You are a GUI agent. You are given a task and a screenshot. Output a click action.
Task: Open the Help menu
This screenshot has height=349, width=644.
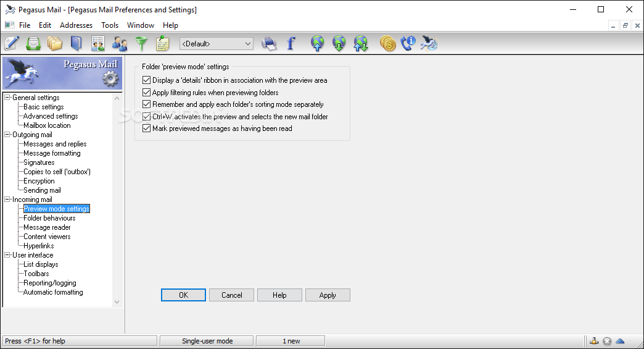tap(170, 25)
